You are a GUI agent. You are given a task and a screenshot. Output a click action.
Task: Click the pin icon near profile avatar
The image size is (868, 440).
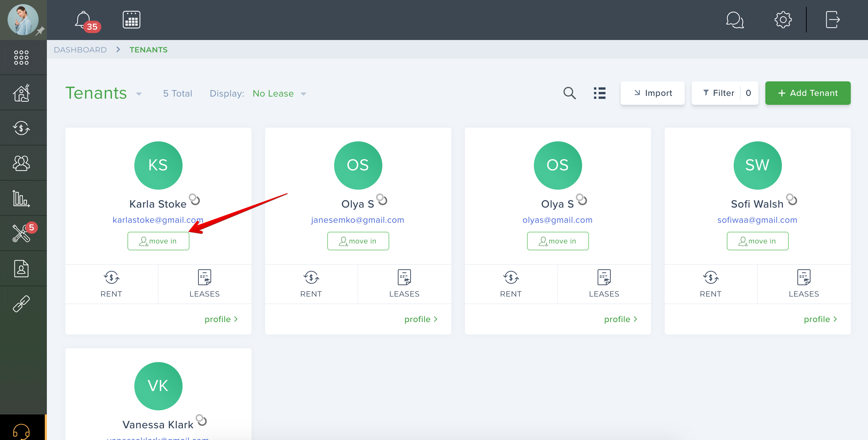click(40, 31)
